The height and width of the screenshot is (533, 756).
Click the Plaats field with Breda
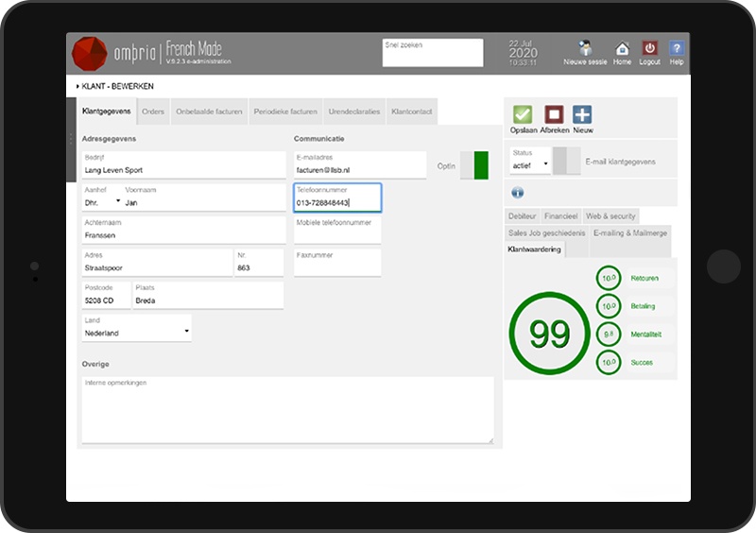pyautogui.click(x=208, y=295)
